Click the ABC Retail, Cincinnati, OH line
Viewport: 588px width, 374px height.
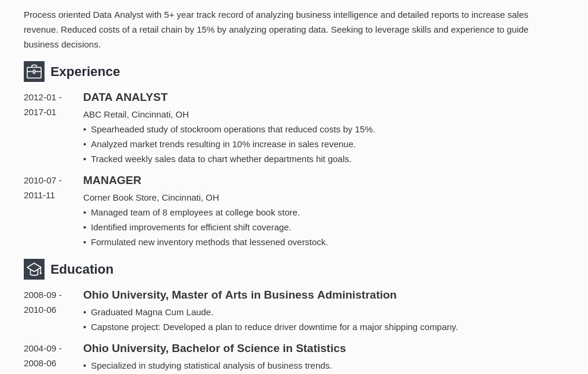(x=136, y=115)
